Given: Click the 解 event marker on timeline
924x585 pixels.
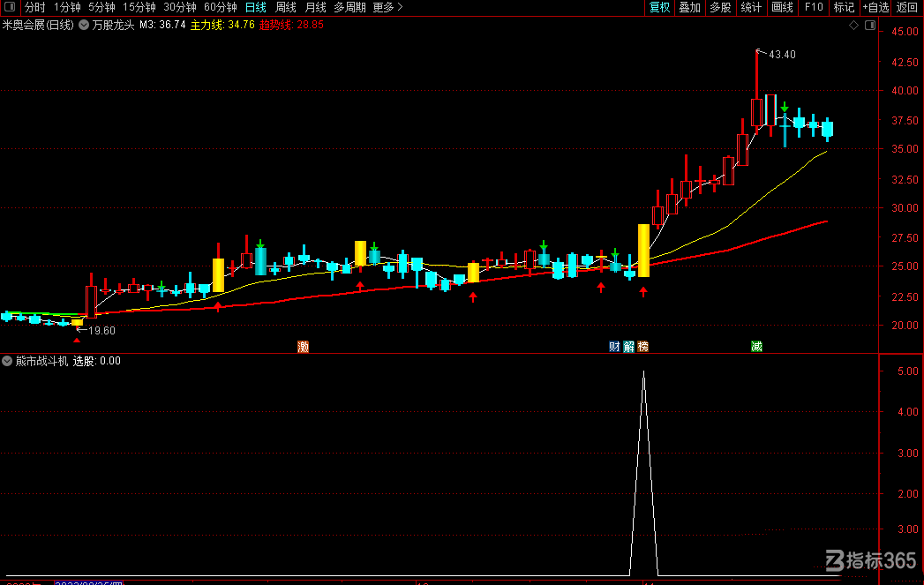Looking at the screenshot, I should pyautogui.click(x=628, y=347).
